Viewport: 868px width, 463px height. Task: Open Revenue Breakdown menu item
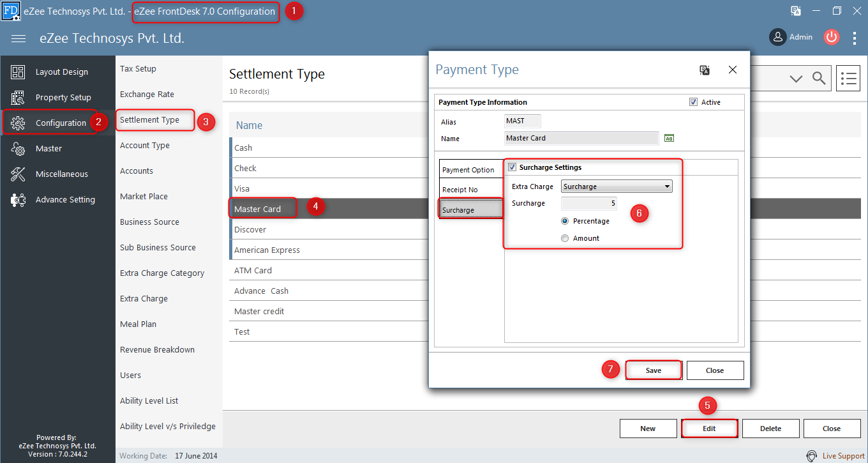[x=157, y=350]
